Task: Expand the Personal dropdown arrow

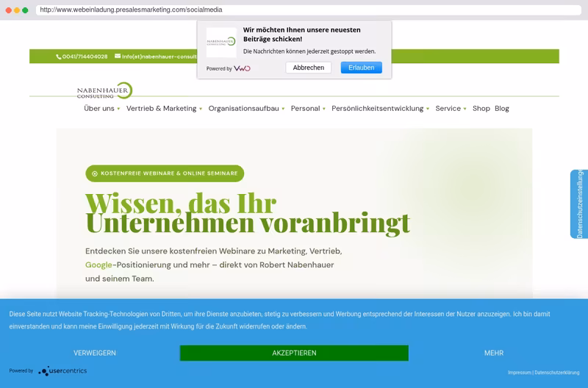Action: [324, 109]
